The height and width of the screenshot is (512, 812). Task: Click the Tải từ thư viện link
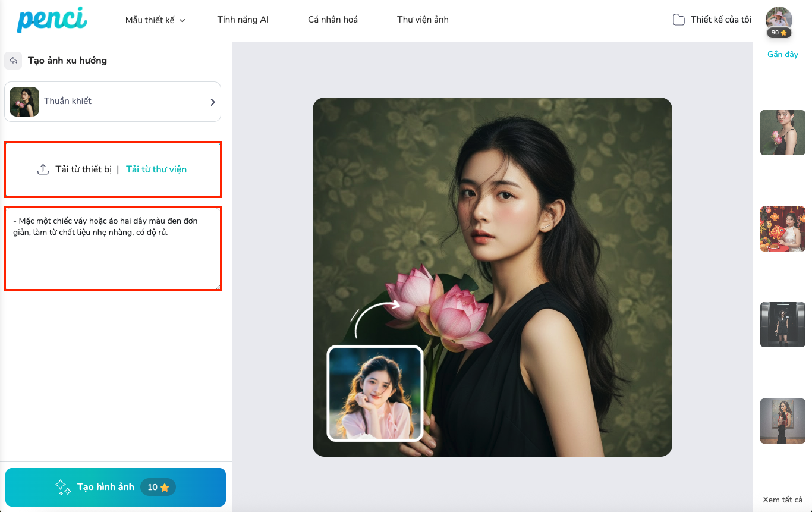point(156,169)
